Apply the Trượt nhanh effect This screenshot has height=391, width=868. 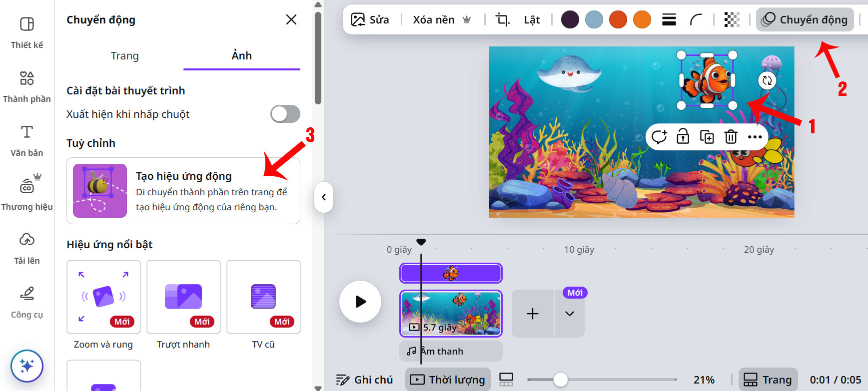pyautogui.click(x=183, y=297)
